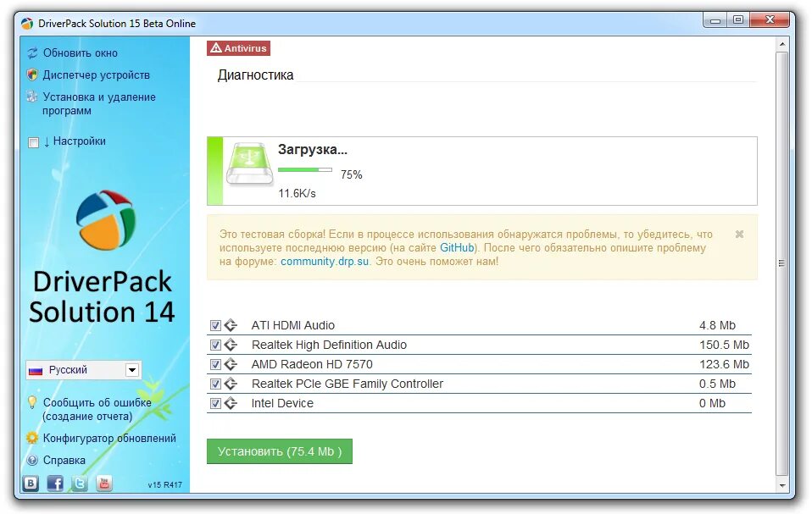
Task: Click the Device Manager shield icon
Action: click(32, 75)
